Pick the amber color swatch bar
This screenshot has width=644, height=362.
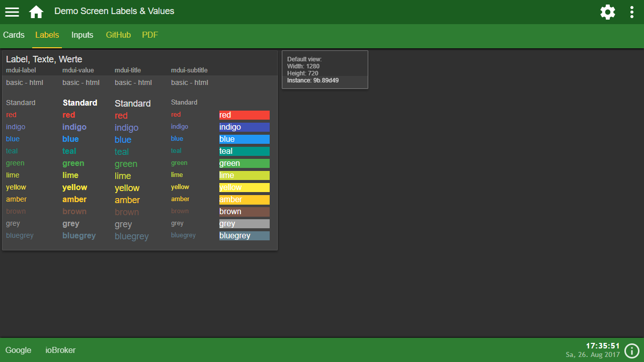pyautogui.click(x=245, y=200)
